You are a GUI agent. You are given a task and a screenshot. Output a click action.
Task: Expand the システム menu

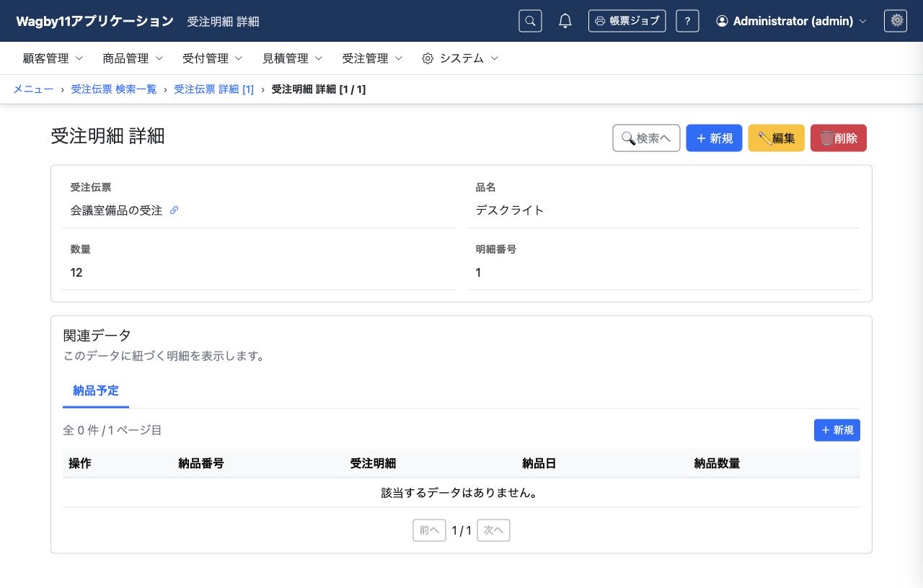[460, 58]
